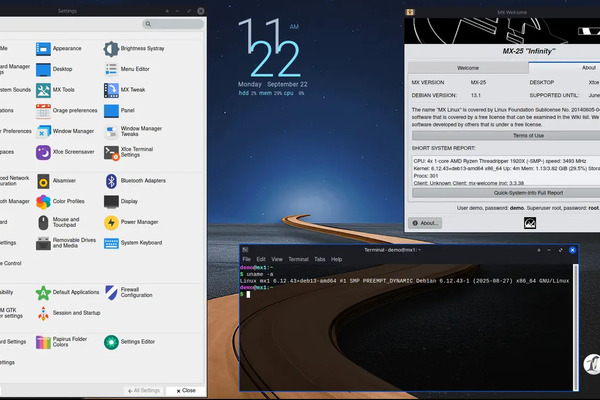The image size is (600, 400).
Task: Click the 'MX-25 "Infinity"' heading text
Action: pos(529,51)
